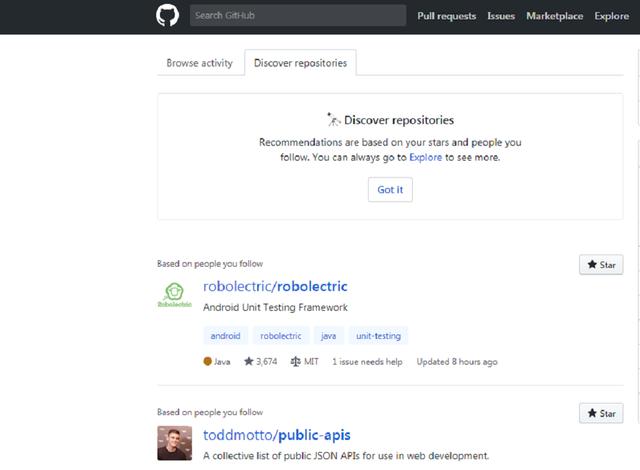Click the star count icon showing 3,674
Image resolution: width=640 pixels, height=470 pixels.
coord(248,361)
